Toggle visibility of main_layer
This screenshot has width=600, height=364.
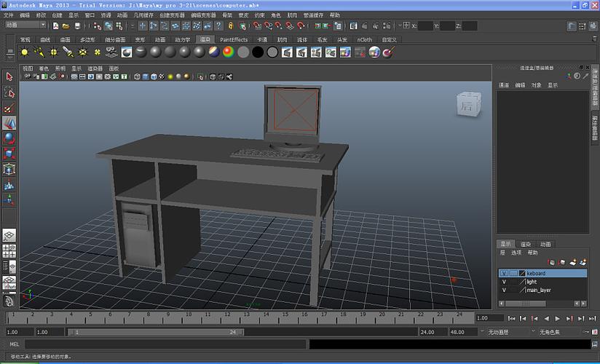pyautogui.click(x=504, y=290)
